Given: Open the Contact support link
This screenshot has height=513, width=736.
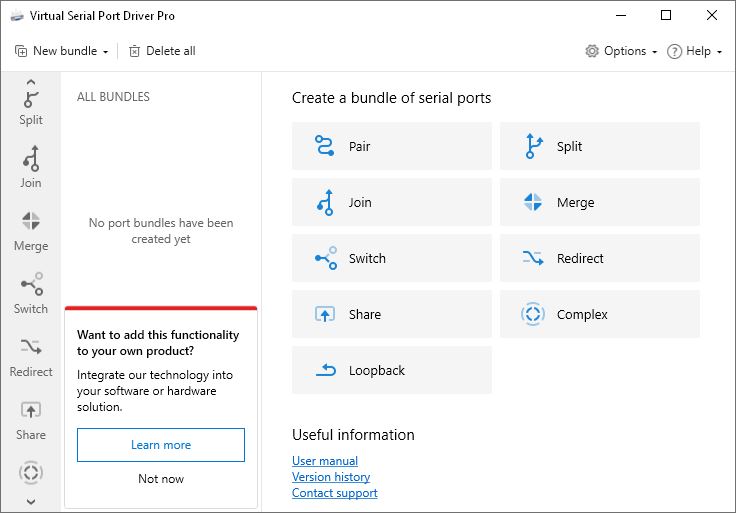Looking at the screenshot, I should click(x=335, y=493).
